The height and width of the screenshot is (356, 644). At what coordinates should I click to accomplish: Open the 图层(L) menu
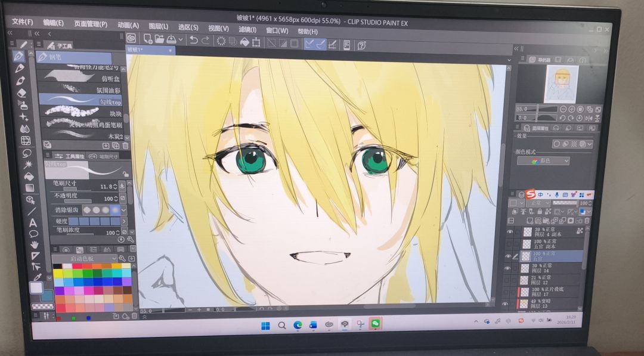pos(159,26)
